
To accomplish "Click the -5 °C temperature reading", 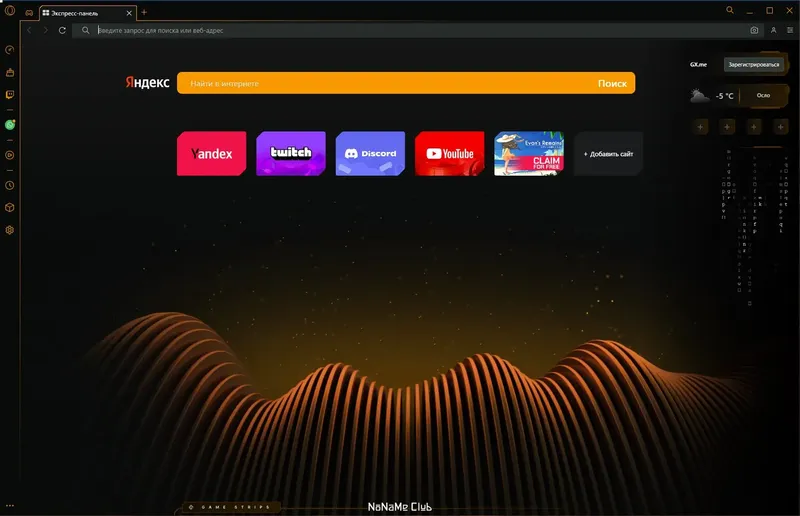I will pos(724,96).
